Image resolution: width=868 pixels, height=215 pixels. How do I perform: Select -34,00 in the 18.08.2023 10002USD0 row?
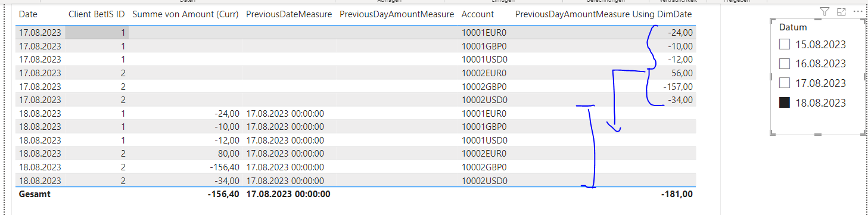(x=228, y=181)
